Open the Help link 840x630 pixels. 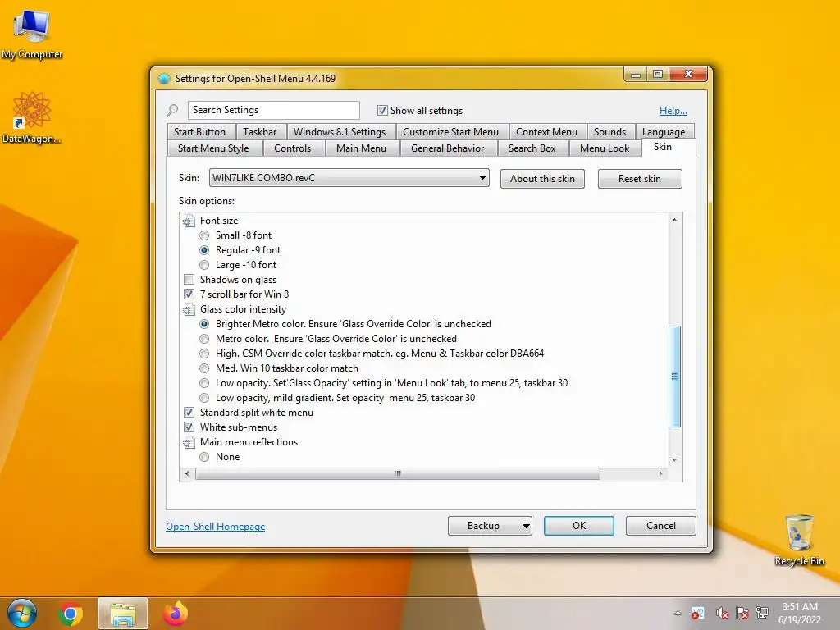point(673,111)
